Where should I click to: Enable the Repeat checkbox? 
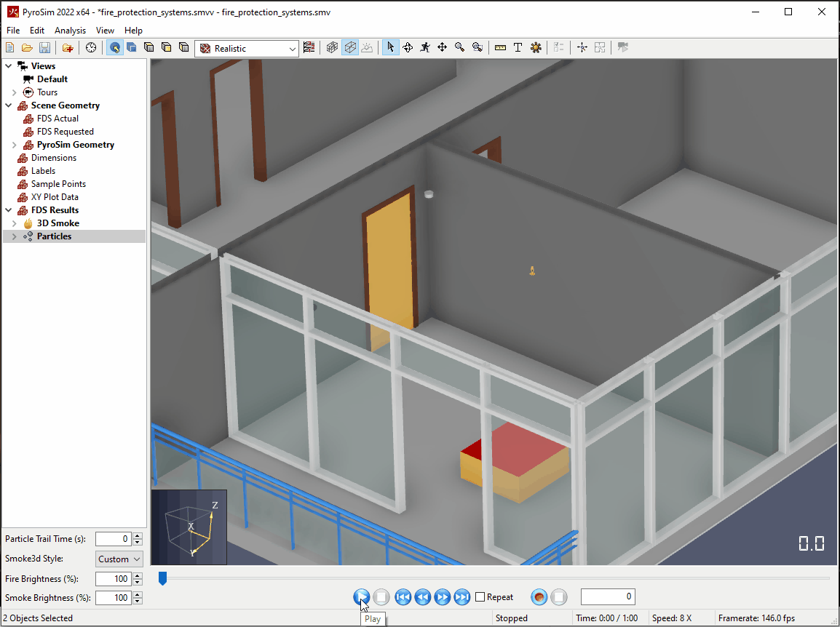pyautogui.click(x=480, y=597)
